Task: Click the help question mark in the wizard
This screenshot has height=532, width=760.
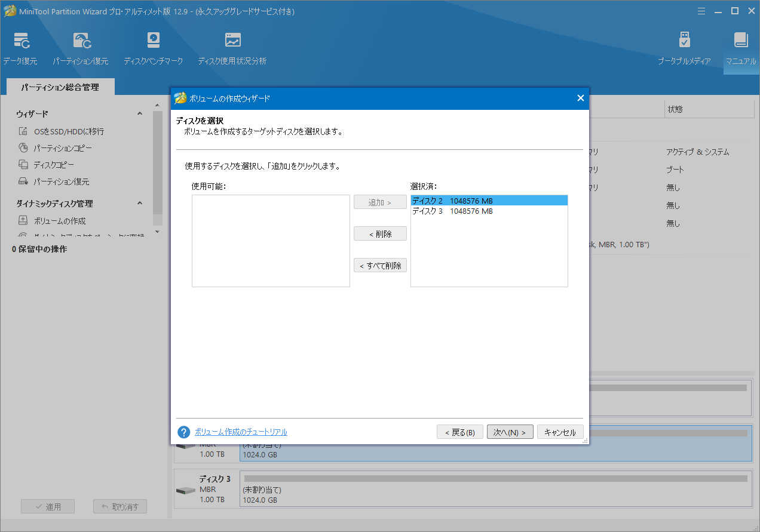Action: point(183,432)
